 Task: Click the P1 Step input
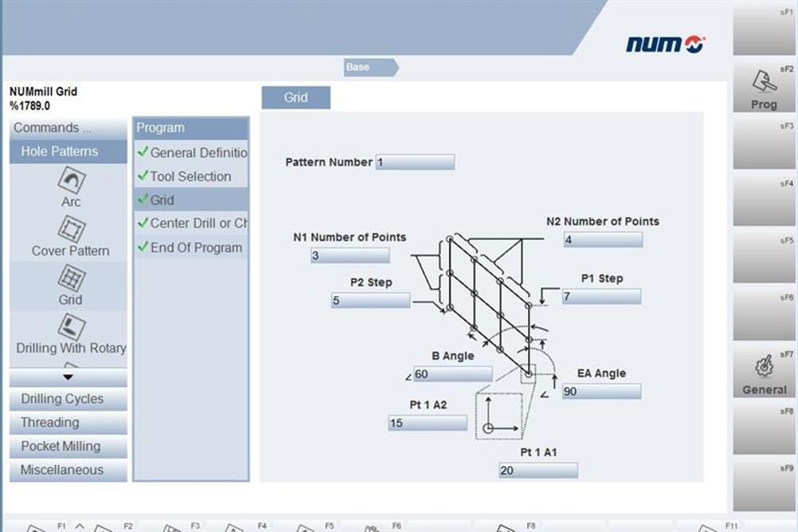(x=601, y=296)
